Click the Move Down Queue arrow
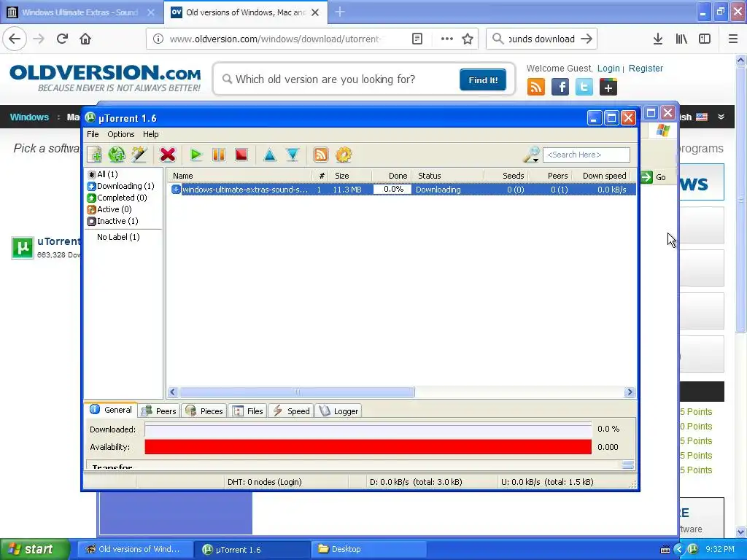 (x=293, y=155)
